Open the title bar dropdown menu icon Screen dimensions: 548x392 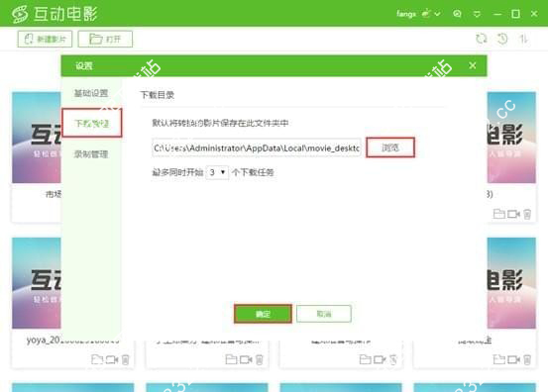(477, 14)
